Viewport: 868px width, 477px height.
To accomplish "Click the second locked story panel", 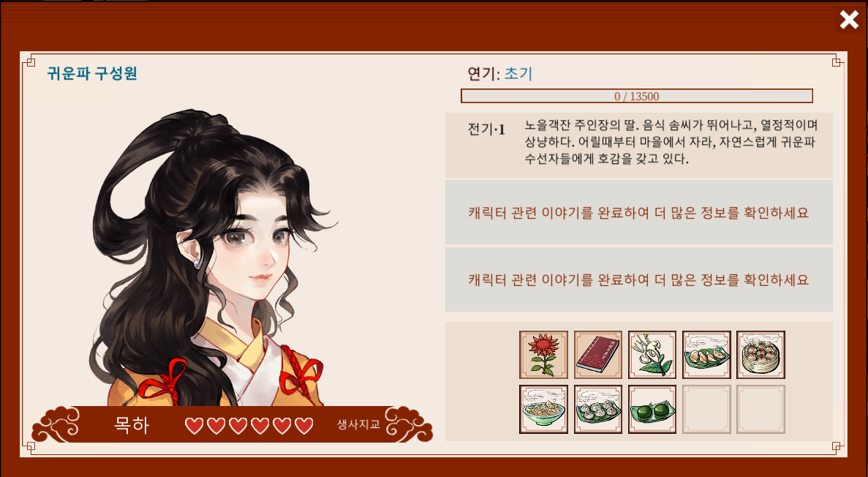I will click(x=639, y=279).
